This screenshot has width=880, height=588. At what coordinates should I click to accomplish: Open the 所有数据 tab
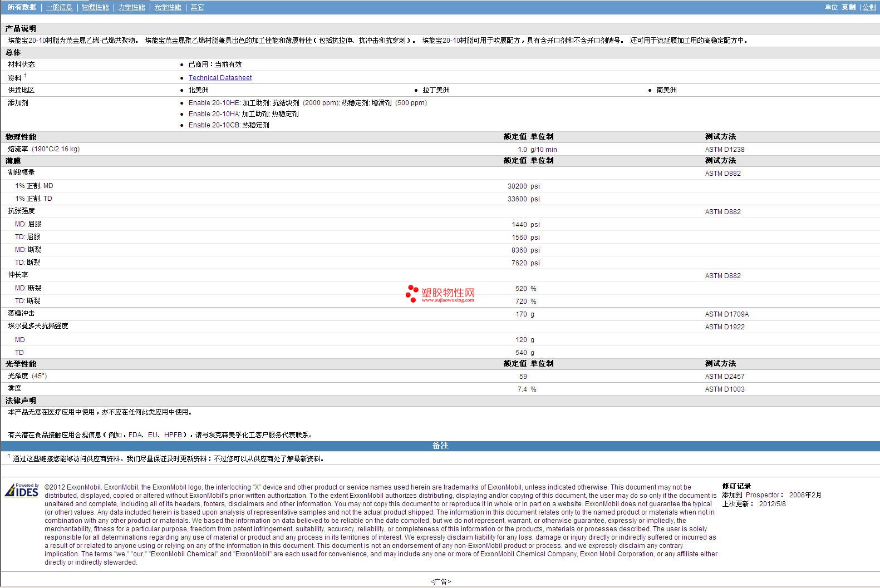[22, 7]
